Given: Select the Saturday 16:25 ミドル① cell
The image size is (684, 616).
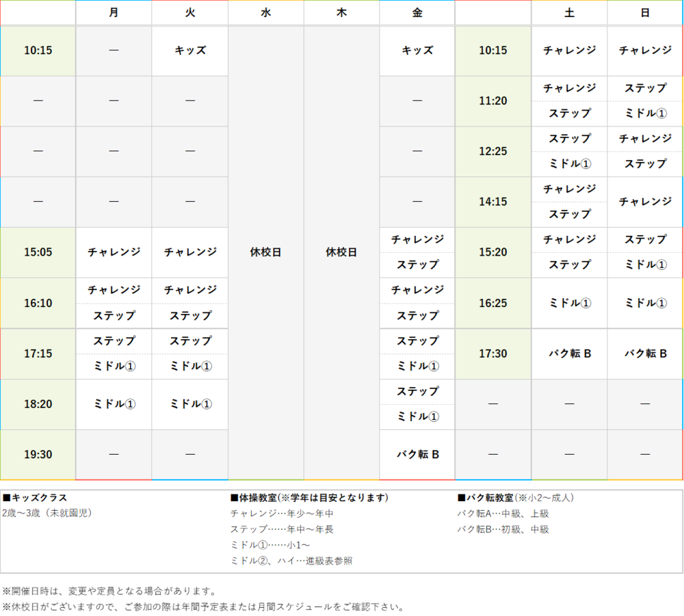Looking at the screenshot, I should coord(569,303).
